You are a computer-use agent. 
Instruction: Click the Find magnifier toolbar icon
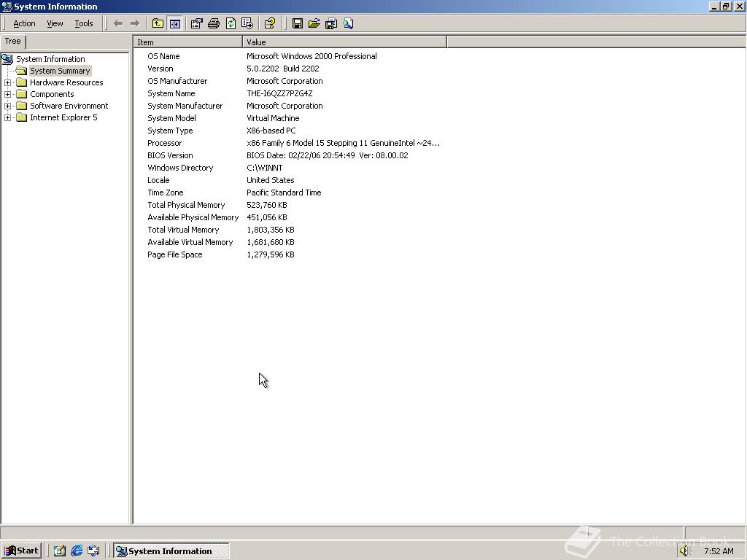click(348, 23)
